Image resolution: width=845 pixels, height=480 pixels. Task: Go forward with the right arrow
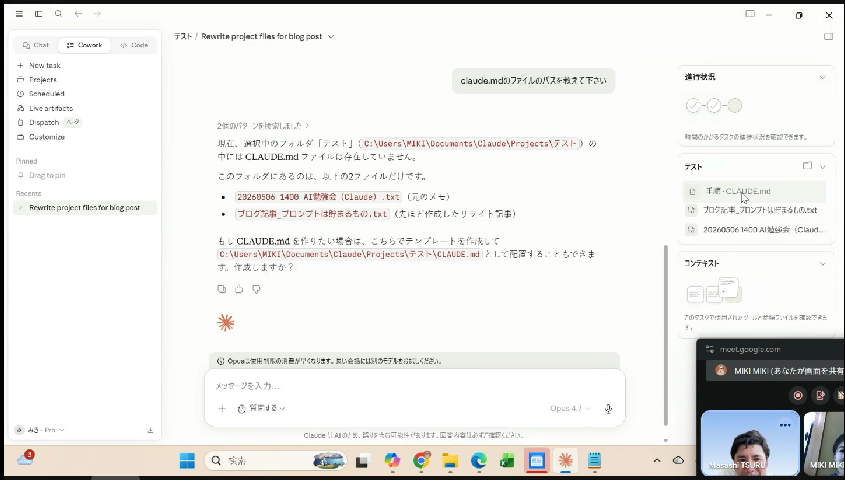tap(97, 14)
